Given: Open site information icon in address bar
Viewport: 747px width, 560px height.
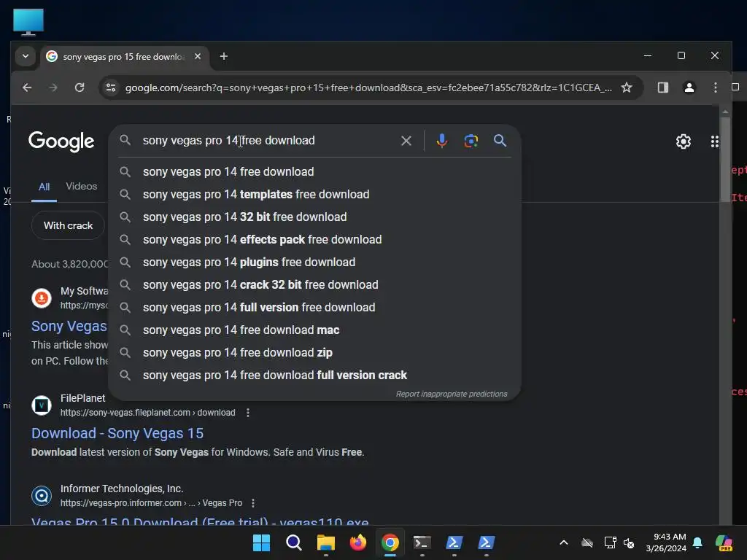Looking at the screenshot, I should (111, 87).
